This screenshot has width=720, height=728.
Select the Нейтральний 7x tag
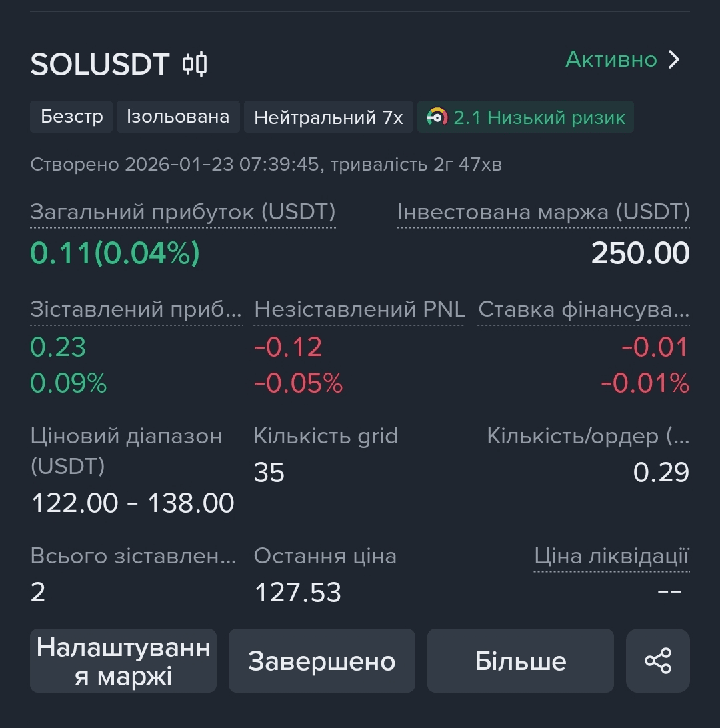click(329, 118)
